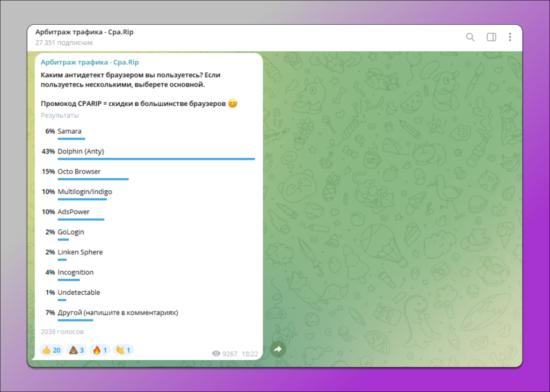Image resolution: width=550 pixels, height=392 pixels.
Task: Select the Samara poll option
Action: tap(70, 130)
